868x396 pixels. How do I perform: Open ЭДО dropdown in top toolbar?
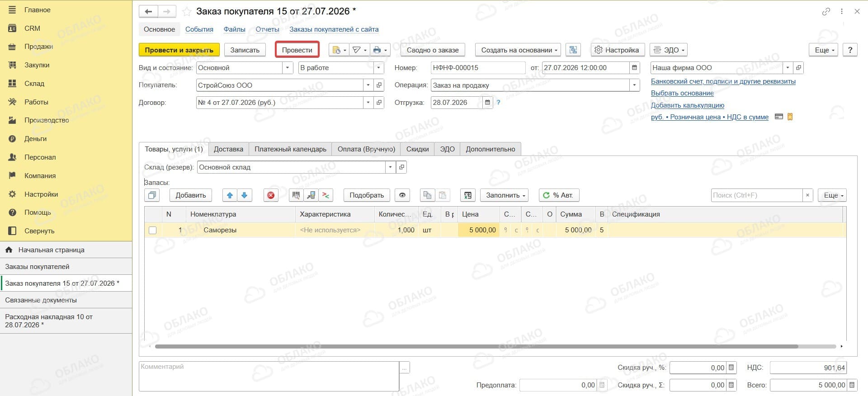click(668, 50)
